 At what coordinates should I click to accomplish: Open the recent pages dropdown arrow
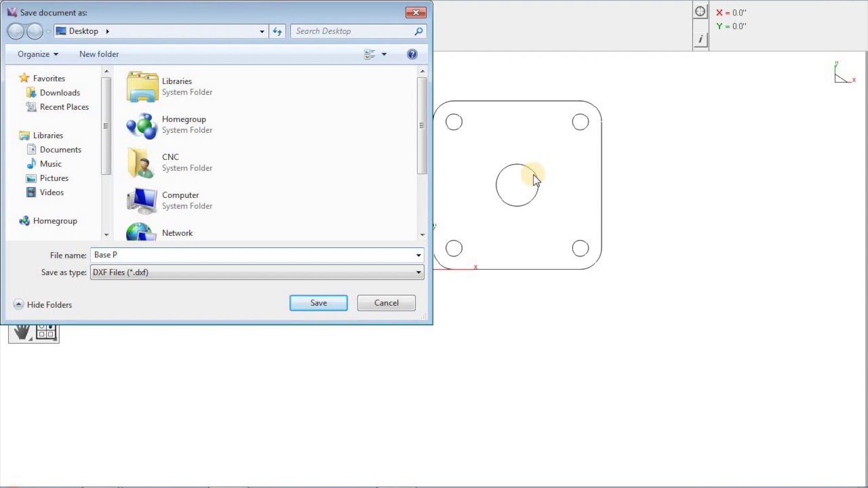(x=47, y=32)
